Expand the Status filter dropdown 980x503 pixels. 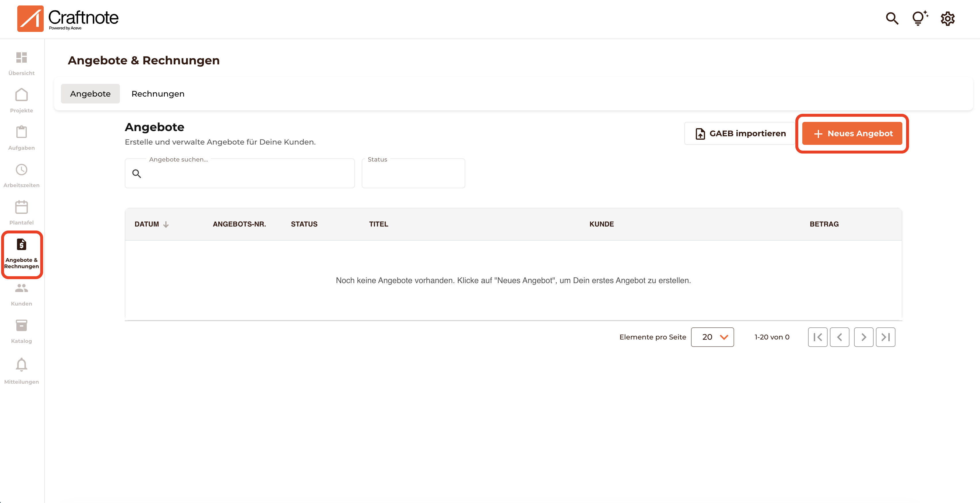[413, 173]
